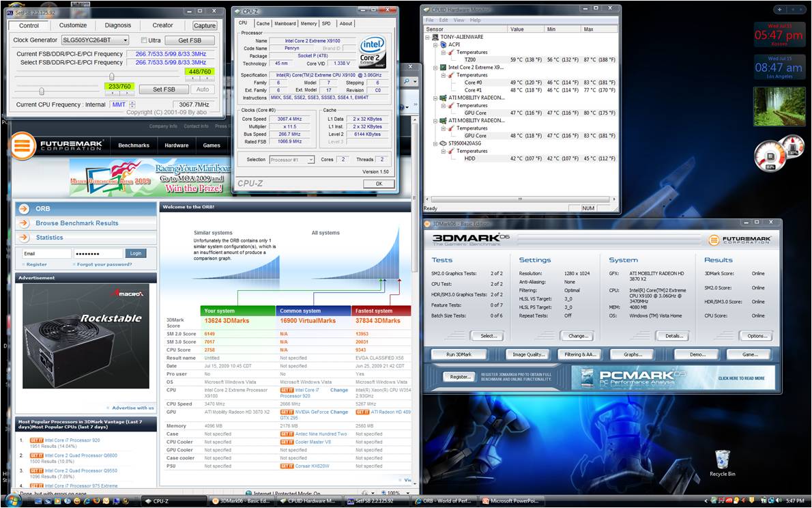Open the Windows Start orb
This screenshot has width=812, height=508.
tap(12, 500)
